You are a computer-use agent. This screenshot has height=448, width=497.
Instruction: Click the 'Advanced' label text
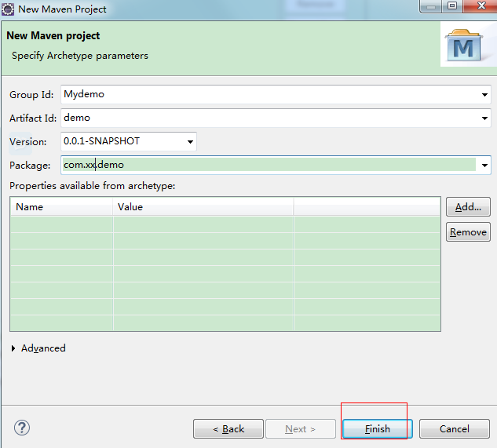coord(43,348)
